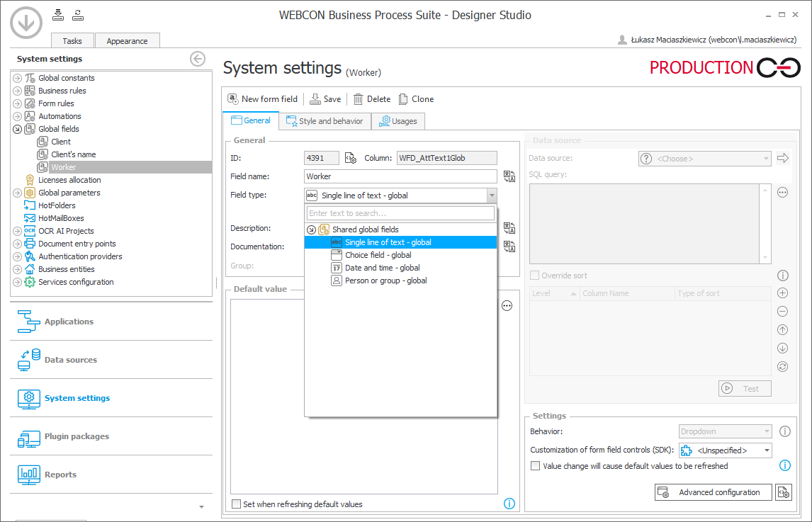
Task: Open translations for Field name
Action: [x=509, y=176]
